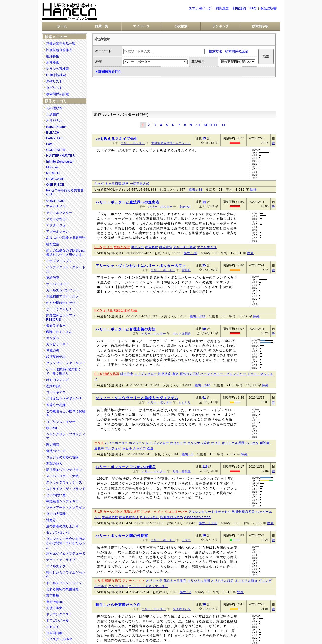Open novel ハリー・ポッターと闇の校長室
The width and height of the screenshot is (322, 644).
122,536
